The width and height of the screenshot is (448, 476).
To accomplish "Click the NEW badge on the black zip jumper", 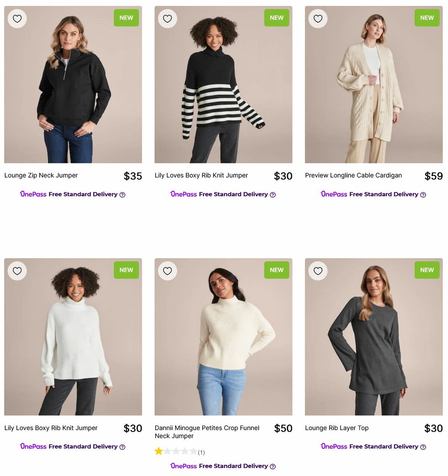I will pyautogui.click(x=126, y=18).
